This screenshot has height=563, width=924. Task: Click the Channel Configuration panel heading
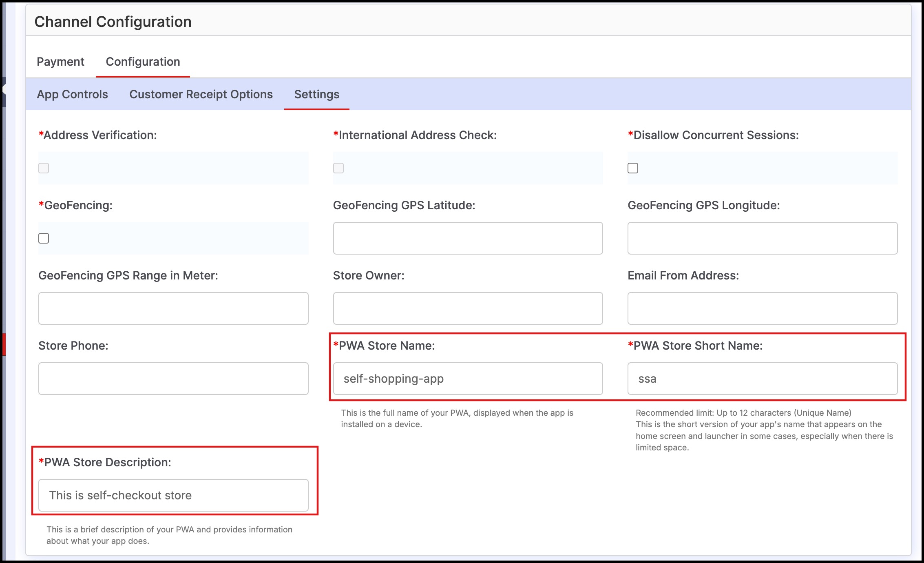coord(113,22)
